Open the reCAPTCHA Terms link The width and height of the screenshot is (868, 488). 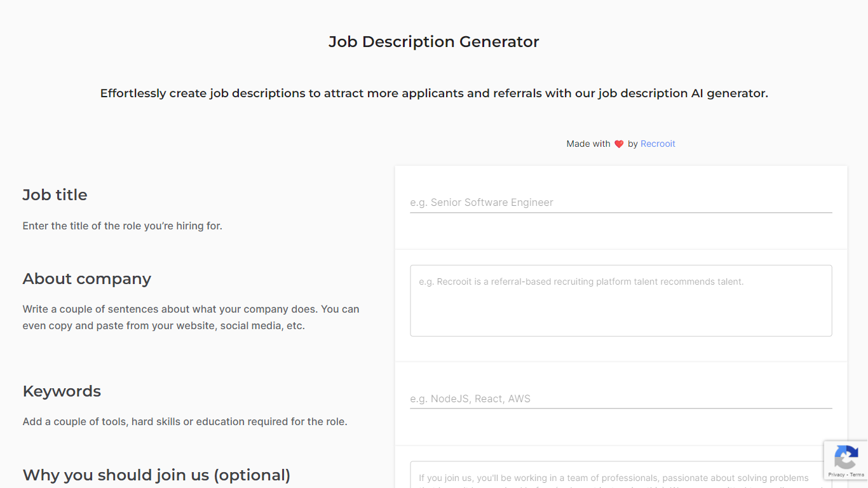tap(857, 475)
